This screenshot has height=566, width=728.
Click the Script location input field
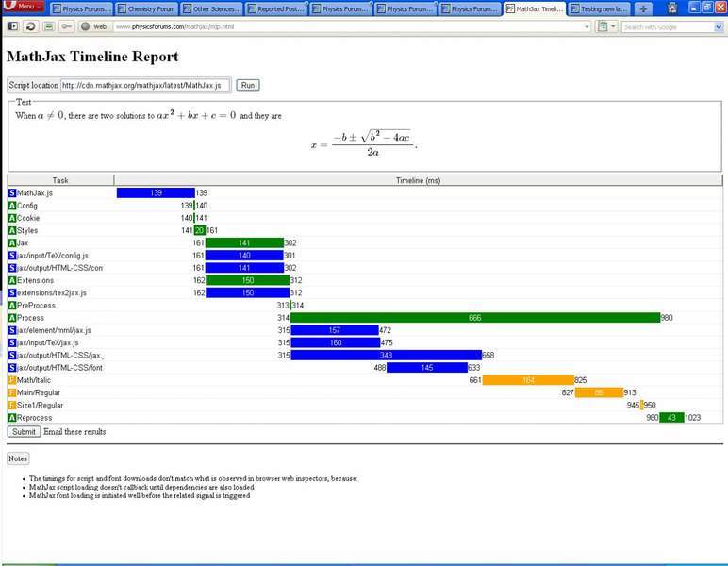tap(145, 86)
